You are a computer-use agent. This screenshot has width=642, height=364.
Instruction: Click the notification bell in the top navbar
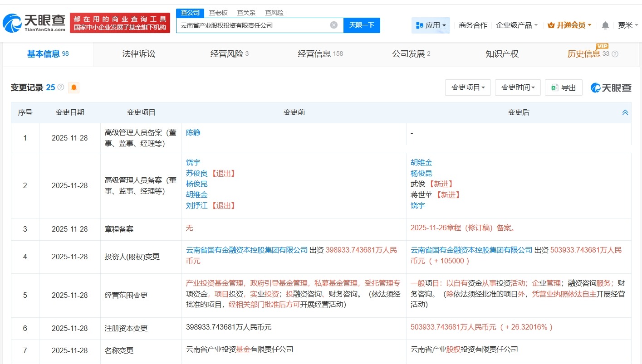[605, 25]
